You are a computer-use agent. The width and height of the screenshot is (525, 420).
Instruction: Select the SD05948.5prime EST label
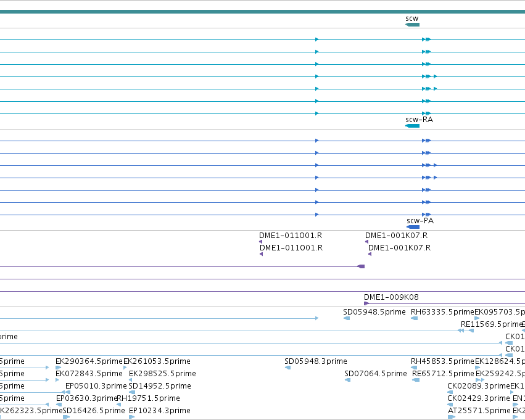point(374,312)
